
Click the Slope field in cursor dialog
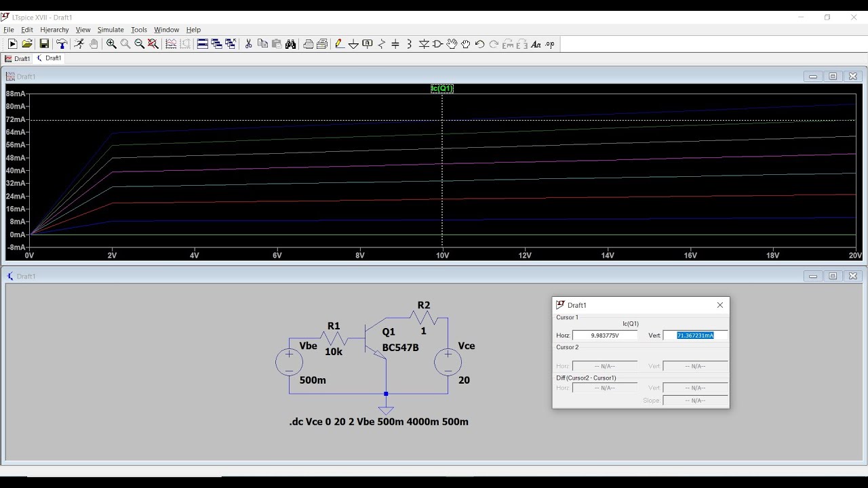[695, 401]
